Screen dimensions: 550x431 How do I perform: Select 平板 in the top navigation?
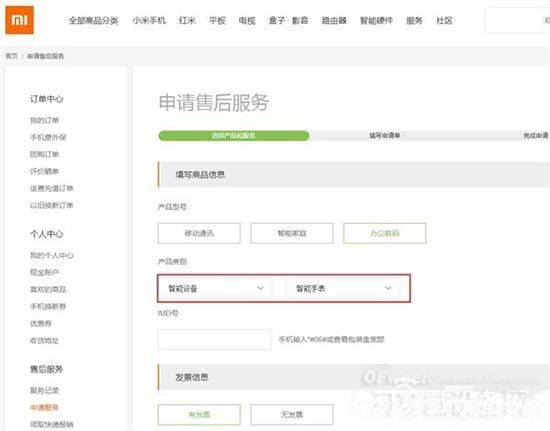tap(217, 21)
